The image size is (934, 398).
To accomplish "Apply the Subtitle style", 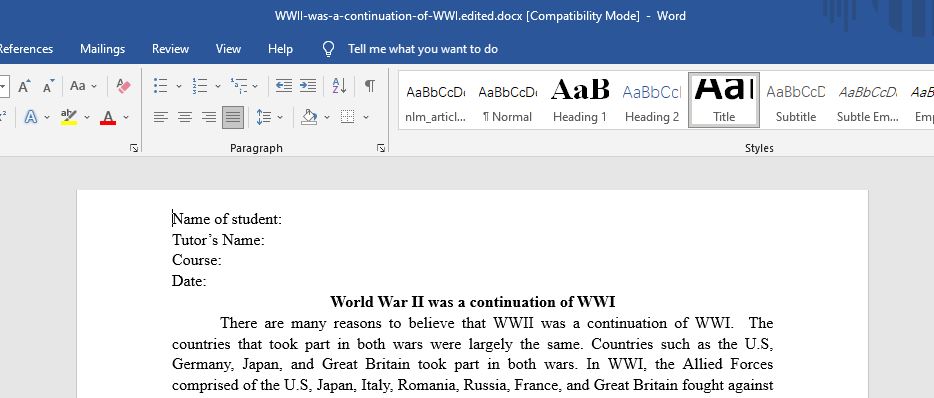I will [796, 100].
